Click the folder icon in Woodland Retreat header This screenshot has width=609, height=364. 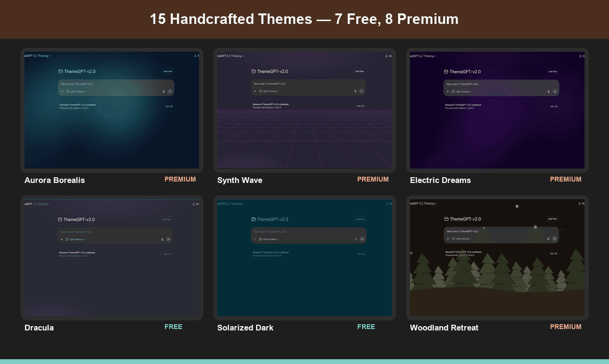click(x=445, y=219)
